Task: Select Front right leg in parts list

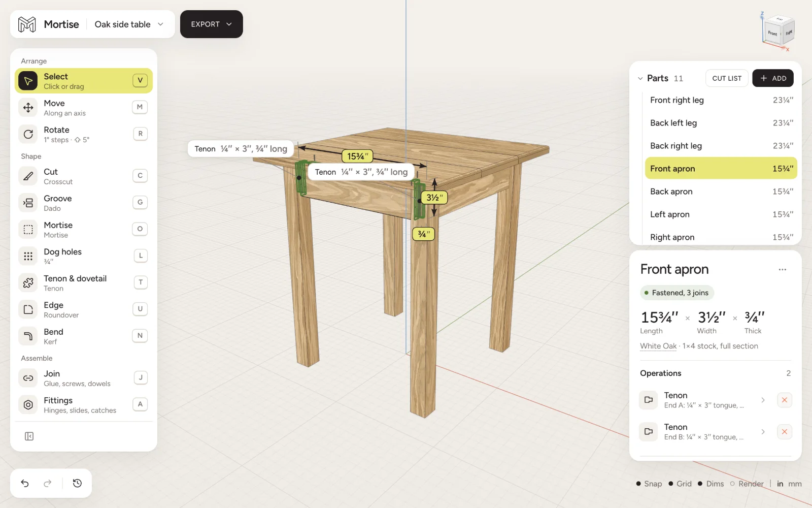Action: 721,100
